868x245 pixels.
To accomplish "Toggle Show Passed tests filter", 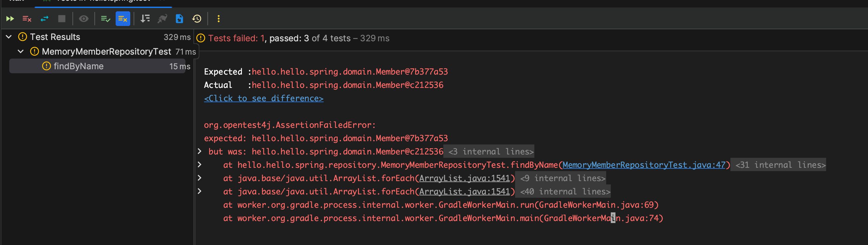I will [x=105, y=19].
